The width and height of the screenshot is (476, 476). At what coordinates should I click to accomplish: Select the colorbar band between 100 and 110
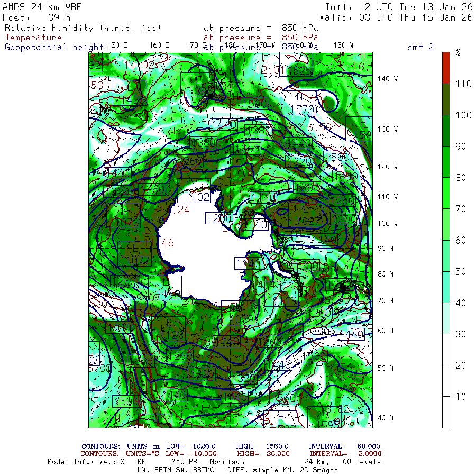click(x=446, y=99)
